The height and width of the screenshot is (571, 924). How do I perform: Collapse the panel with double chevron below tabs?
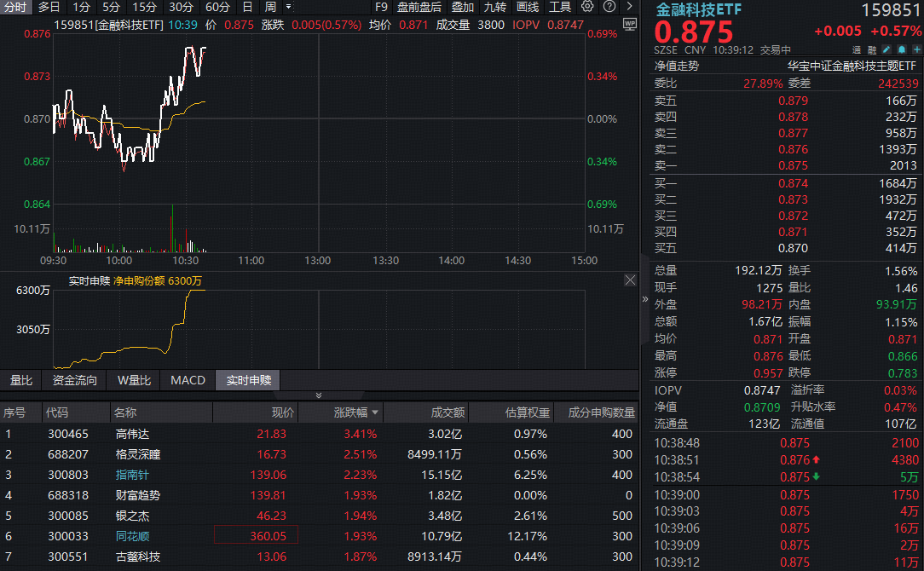pos(319,395)
